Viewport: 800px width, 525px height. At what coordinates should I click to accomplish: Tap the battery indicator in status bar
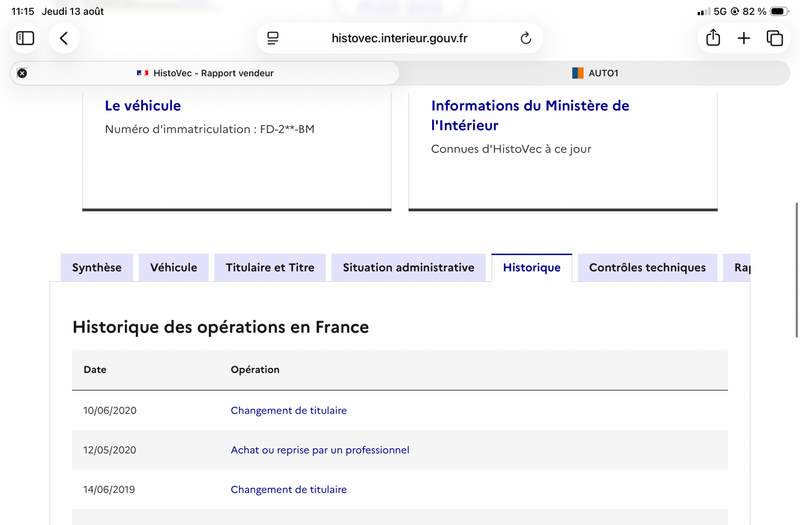click(x=779, y=11)
